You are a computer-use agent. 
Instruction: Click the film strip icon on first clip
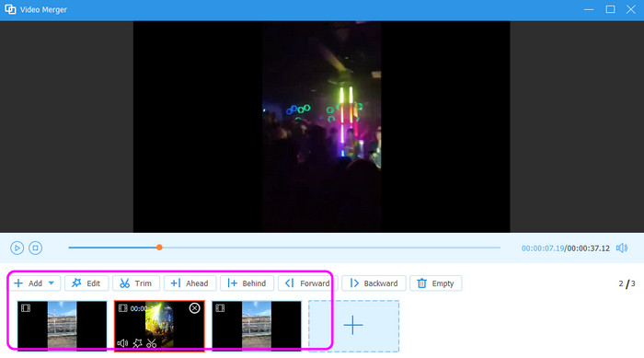[26, 308]
